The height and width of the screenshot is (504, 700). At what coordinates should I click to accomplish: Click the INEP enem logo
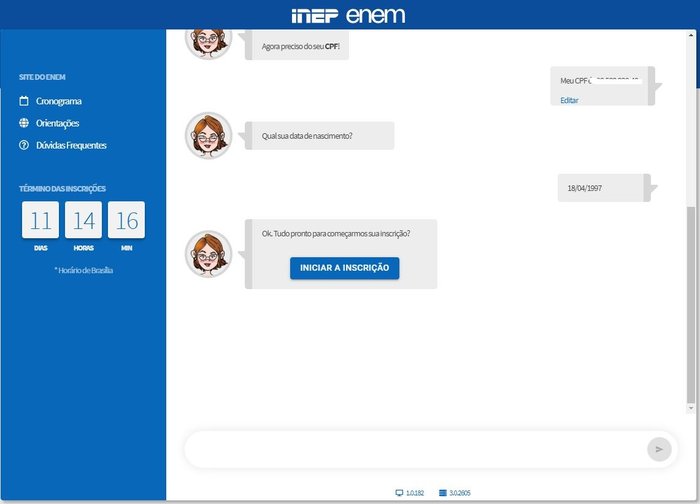coord(348,16)
